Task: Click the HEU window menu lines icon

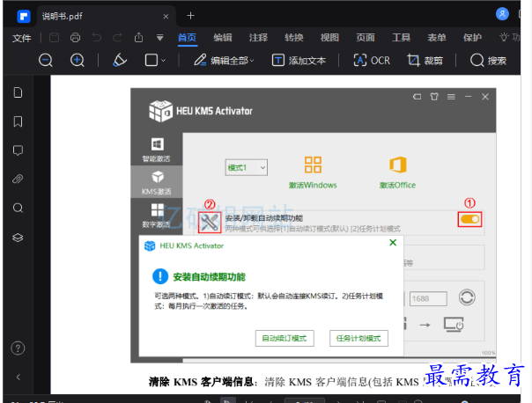Action: tap(451, 97)
